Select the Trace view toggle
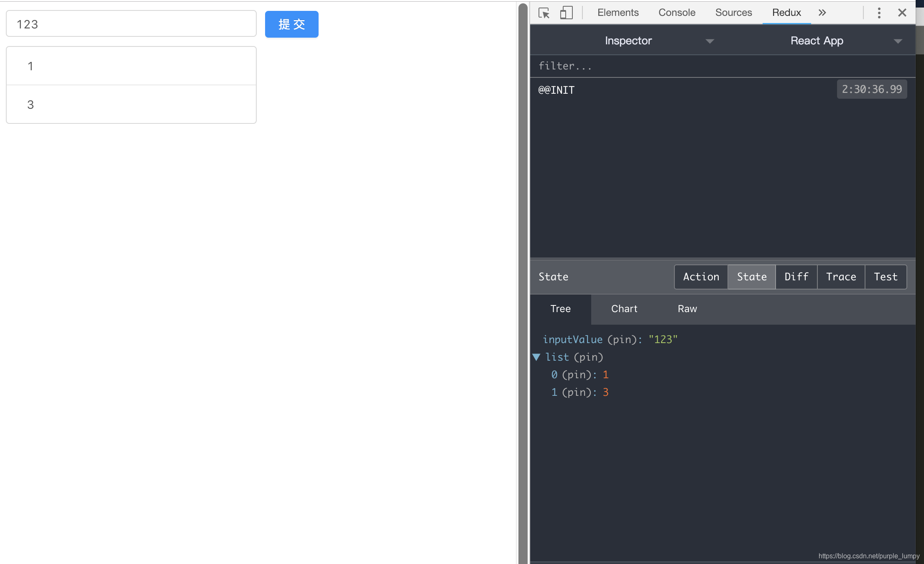Viewport: 924px width, 564px height. [x=841, y=277]
